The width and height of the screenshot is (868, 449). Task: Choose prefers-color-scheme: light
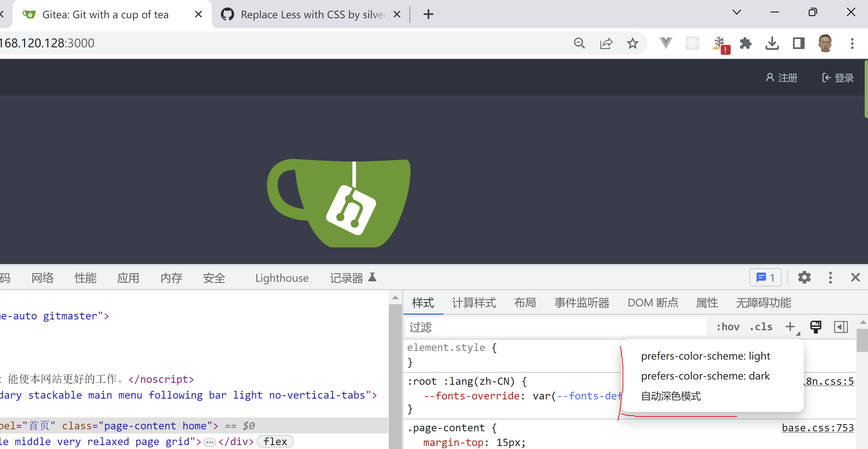pos(705,356)
